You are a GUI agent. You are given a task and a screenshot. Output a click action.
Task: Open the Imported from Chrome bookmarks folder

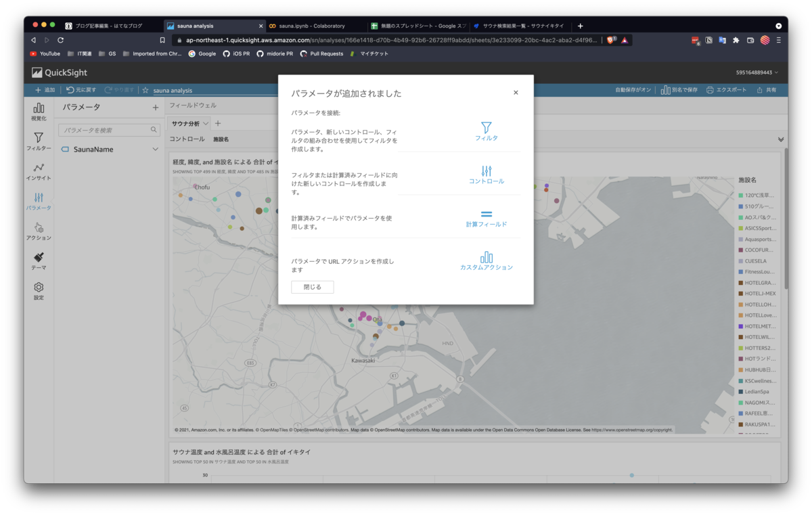pos(152,53)
